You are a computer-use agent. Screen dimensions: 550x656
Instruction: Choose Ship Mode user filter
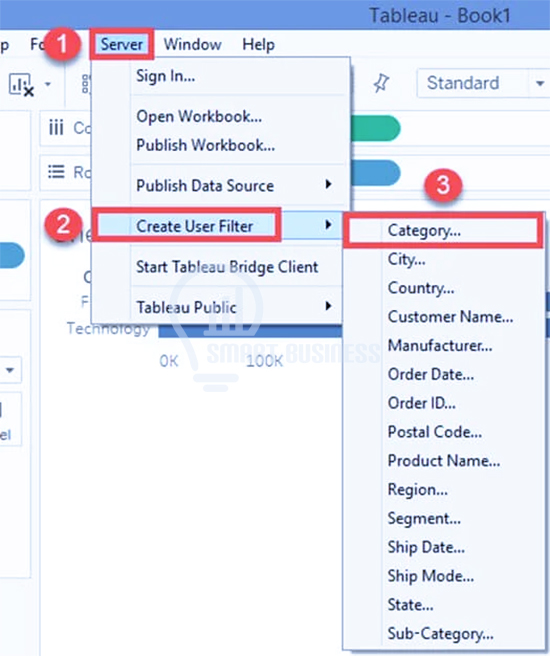click(x=443, y=576)
